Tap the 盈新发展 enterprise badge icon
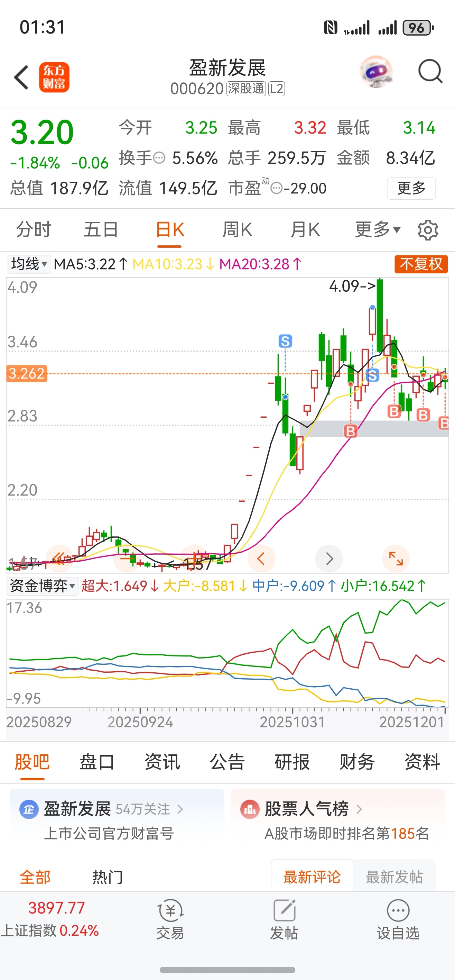The width and height of the screenshot is (455, 980). (x=29, y=809)
